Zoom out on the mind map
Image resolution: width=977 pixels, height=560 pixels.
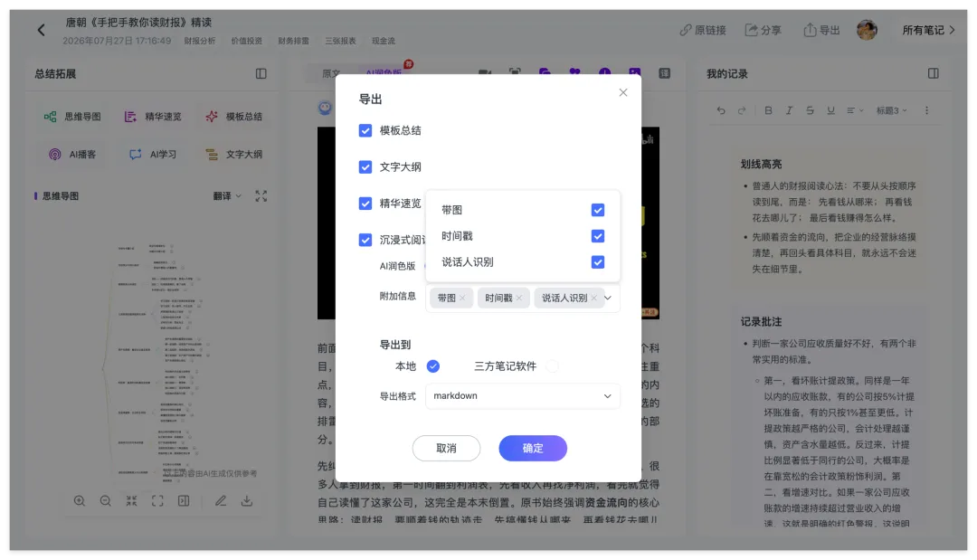tap(105, 501)
